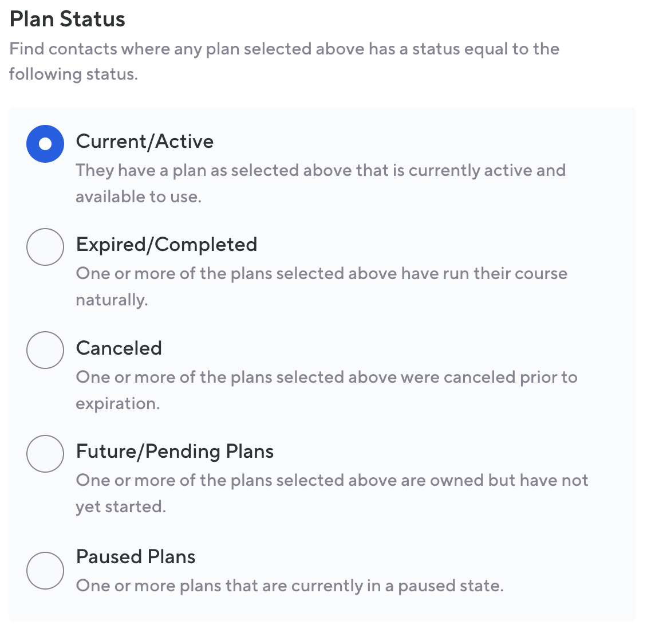647x644 pixels.
Task: Click the 'yet started.' text
Action: click(120, 506)
